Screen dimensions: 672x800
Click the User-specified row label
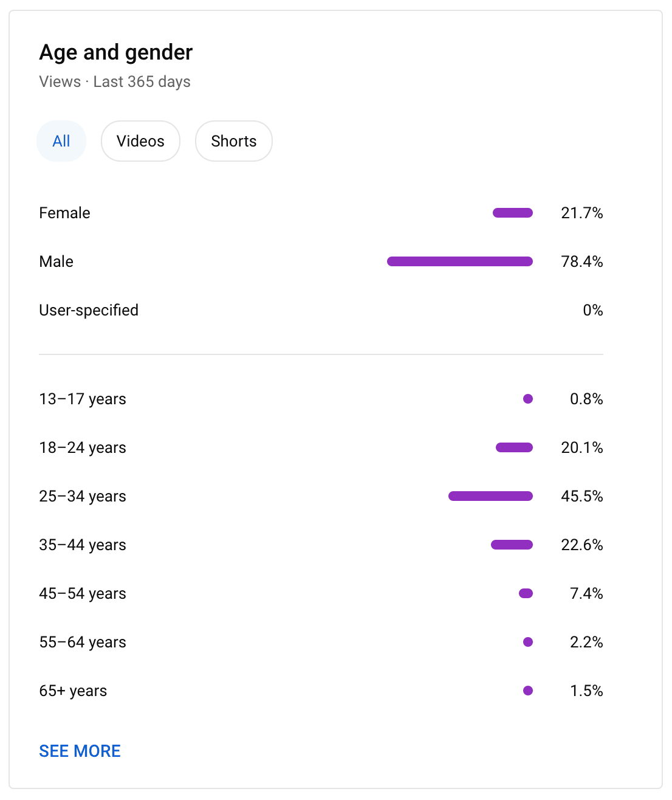pos(89,310)
